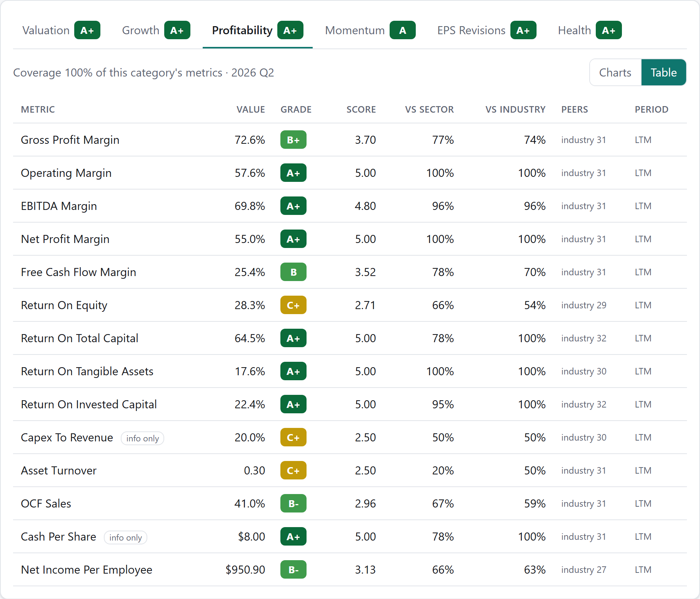The image size is (700, 599).
Task: Click the SCORE column header
Action: pyautogui.click(x=361, y=110)
